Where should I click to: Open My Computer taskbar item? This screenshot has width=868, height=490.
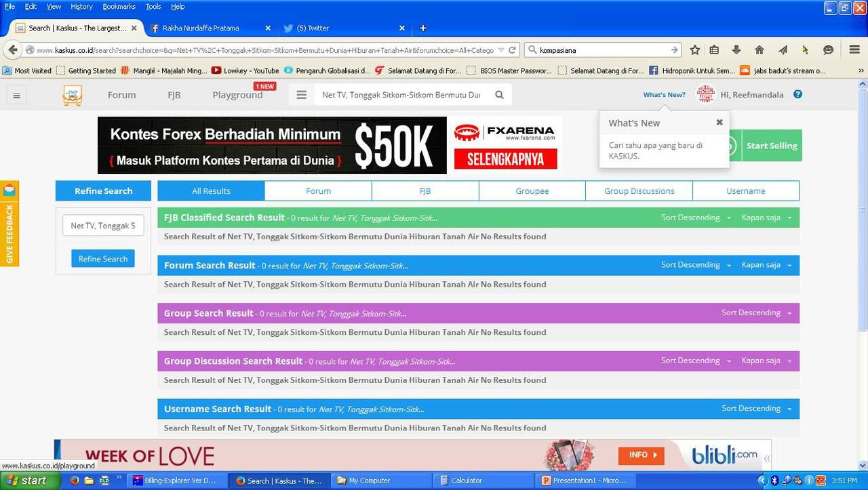(x=382, y=481)
